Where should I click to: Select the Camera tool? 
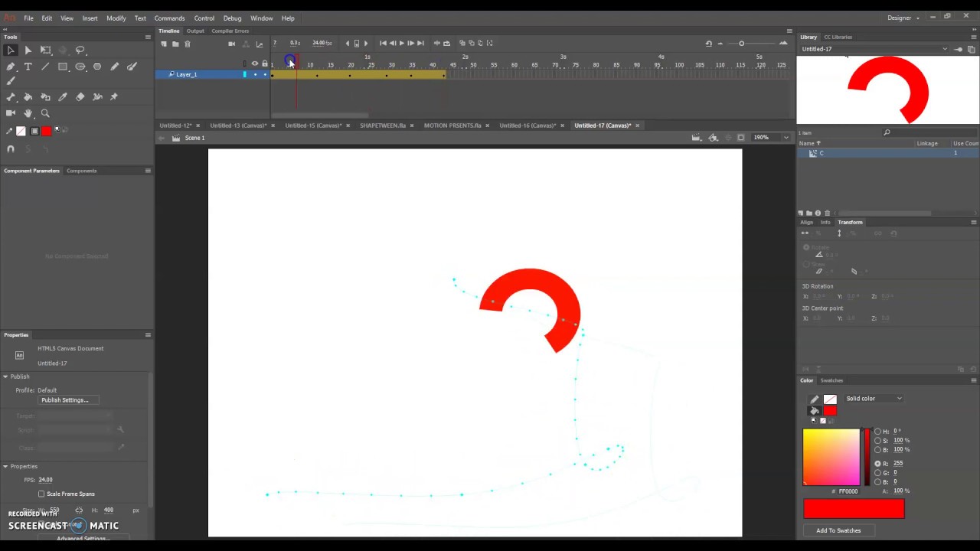[x=11, y=113]
